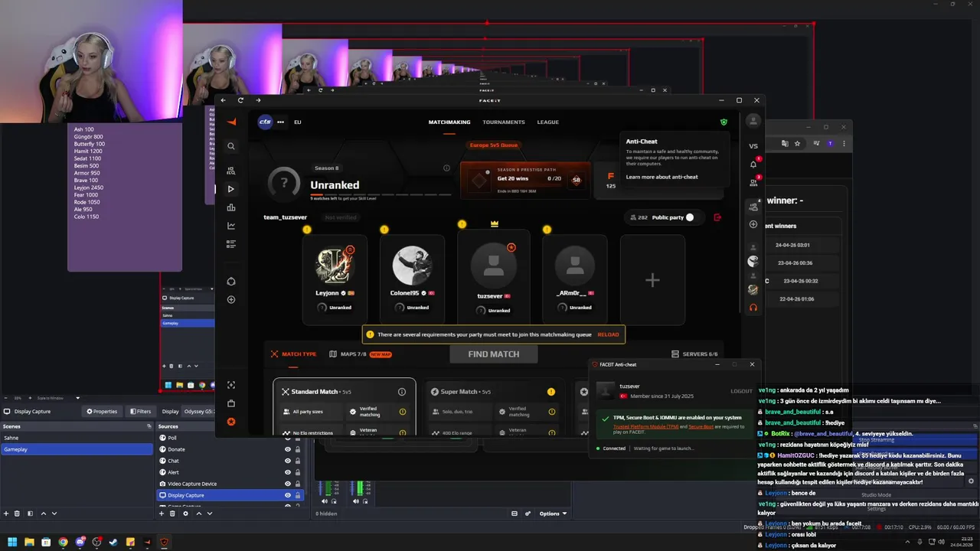Open Trusted Platform Module (TPM) link
Image resolution: width=980 pixels, height=551 pixels.
pos(645,426)
